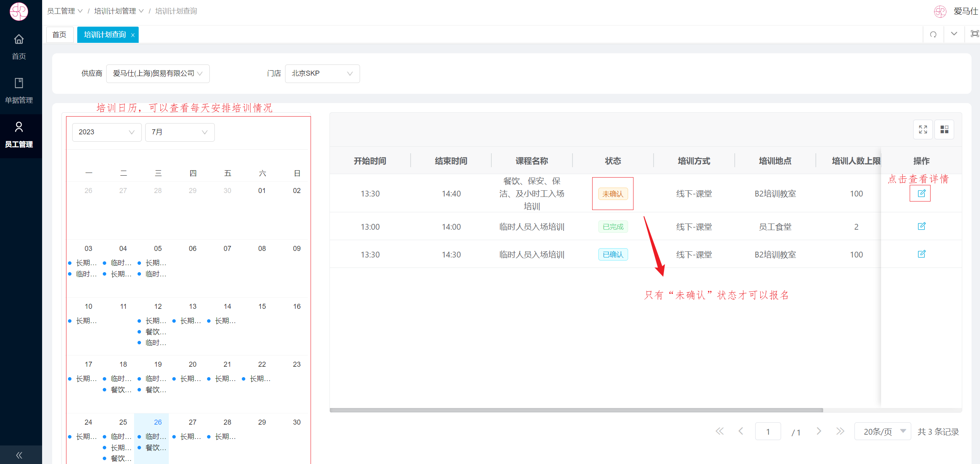The width and height of the screenshot is (980, 464).
Task: Open the 门店 北京SKP dropdown
Action: click(x=322, y=73)
